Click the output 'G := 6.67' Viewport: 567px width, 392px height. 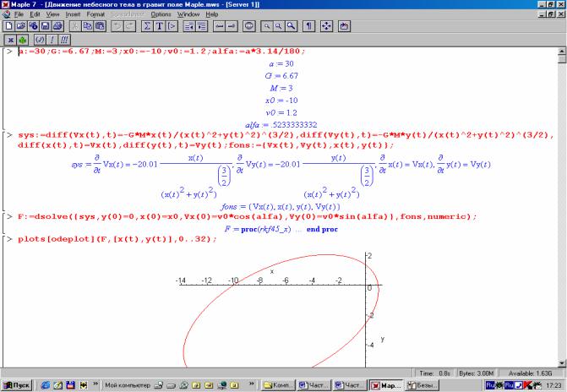tap(281, 76)
